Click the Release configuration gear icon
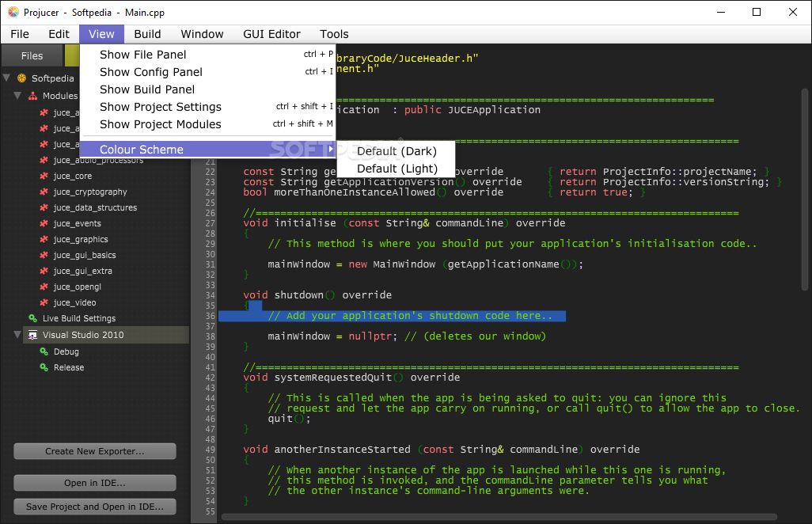 coord(44,367)
